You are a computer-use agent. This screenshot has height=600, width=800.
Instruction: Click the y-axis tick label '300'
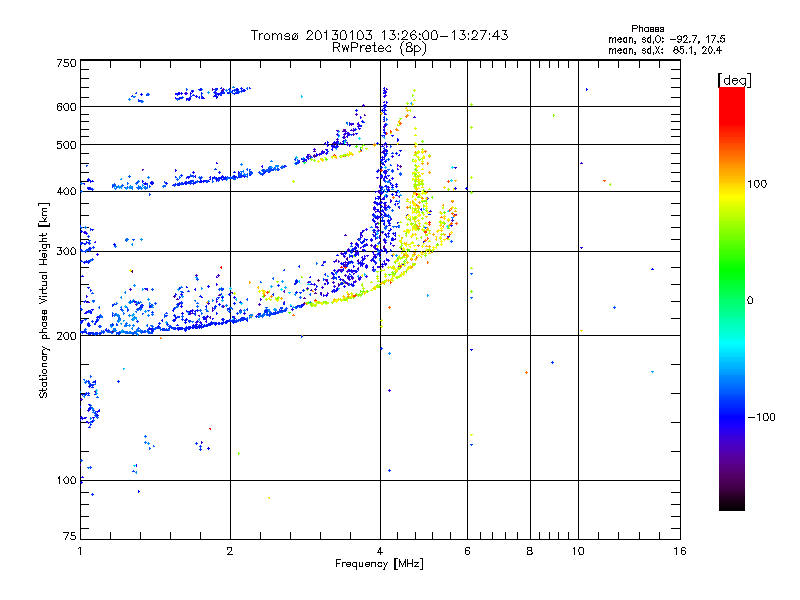point(66,251)
